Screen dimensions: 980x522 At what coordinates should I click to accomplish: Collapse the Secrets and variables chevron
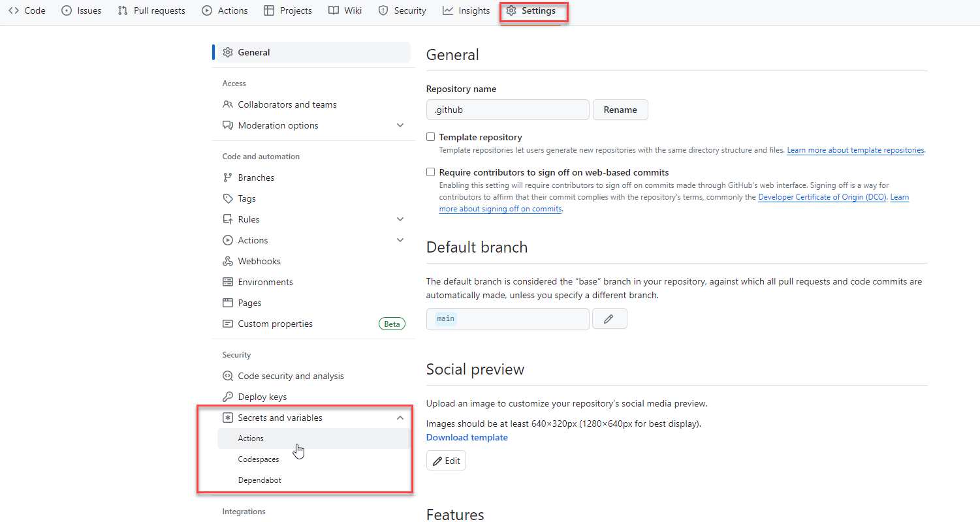(400, 418)
